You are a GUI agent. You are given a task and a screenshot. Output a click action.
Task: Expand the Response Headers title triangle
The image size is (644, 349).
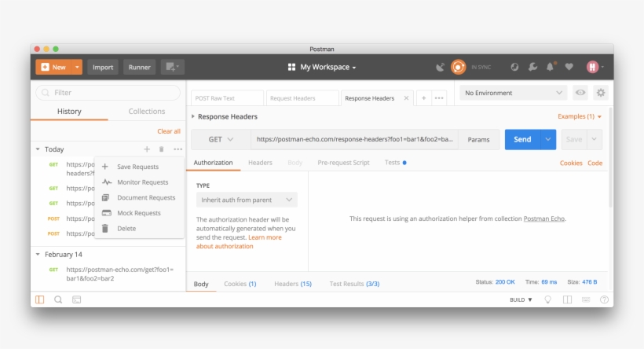click(193, 117)
